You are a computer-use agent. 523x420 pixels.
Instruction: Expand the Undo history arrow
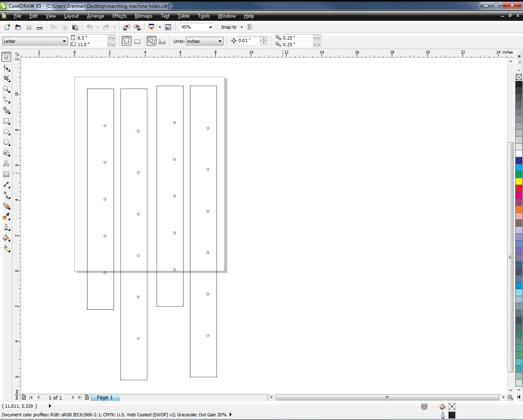tap(98, 27)
